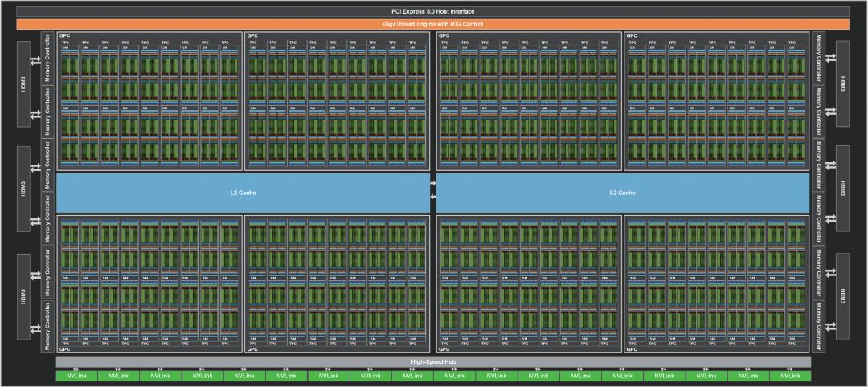Click the arrows linking the two L2 Caches
The width and height of the screenshot is (868, 387).
[x=433, y=189]
